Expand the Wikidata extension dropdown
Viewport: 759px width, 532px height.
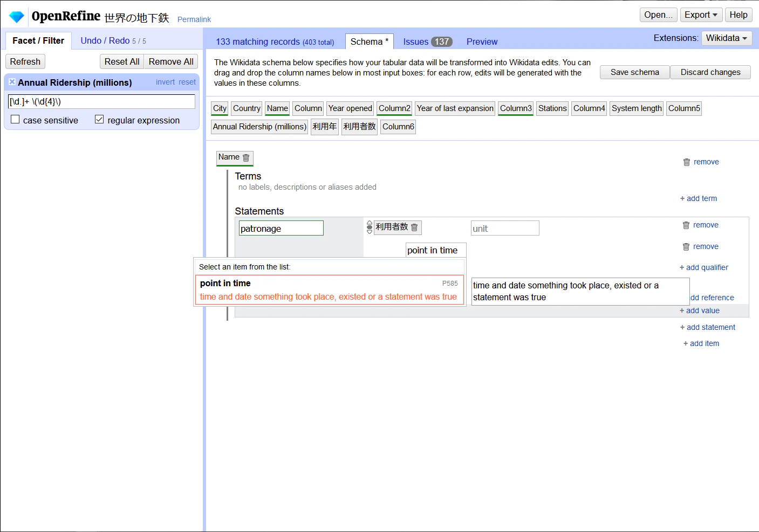727,38
